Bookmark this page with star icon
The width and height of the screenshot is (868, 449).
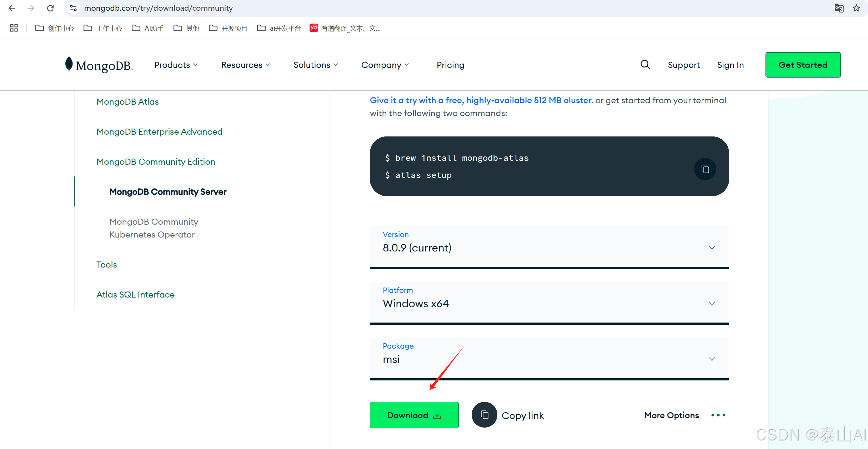tap(856, 8)
